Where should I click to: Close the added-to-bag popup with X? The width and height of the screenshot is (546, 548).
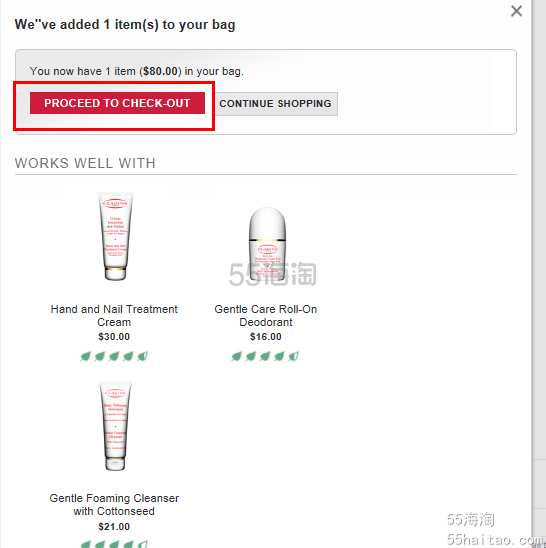click(516, 11)
